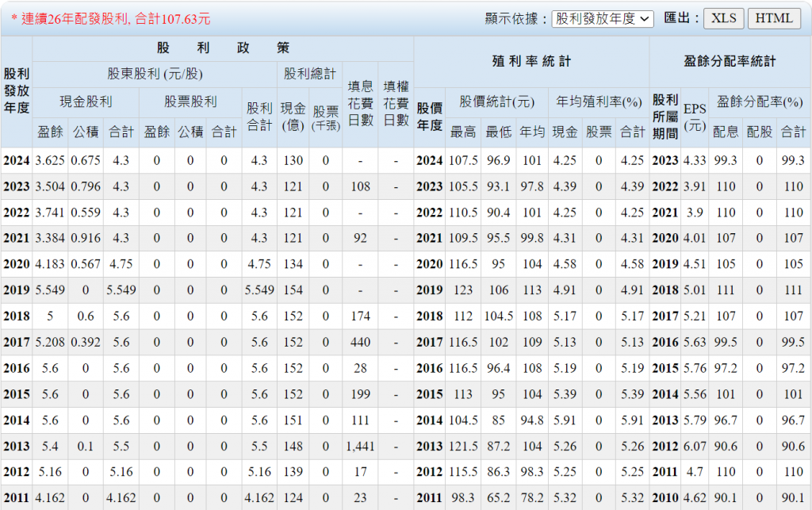
Task: Select the 填息花費日數 column header
Action: [360, 103]
